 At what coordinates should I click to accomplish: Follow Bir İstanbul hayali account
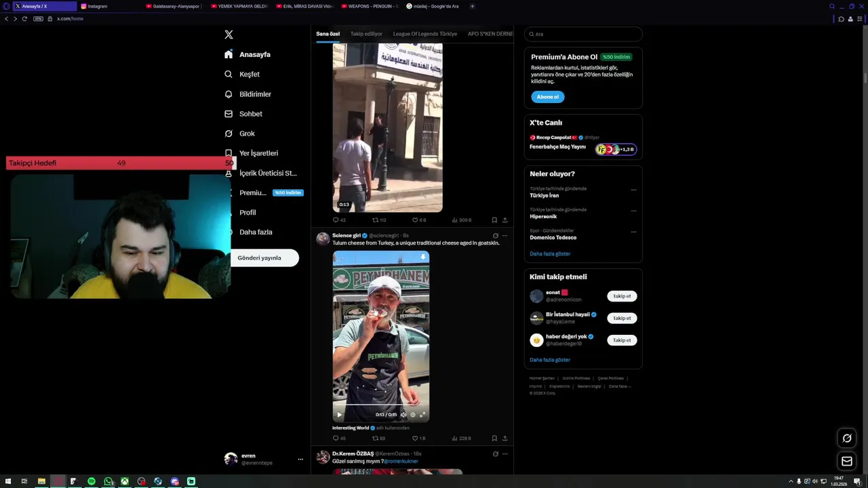[x=622, y=318]
